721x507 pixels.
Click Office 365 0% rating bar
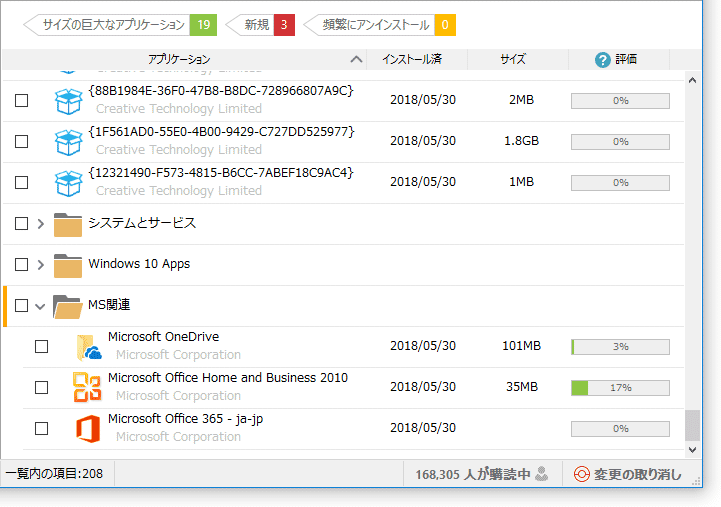620,429
